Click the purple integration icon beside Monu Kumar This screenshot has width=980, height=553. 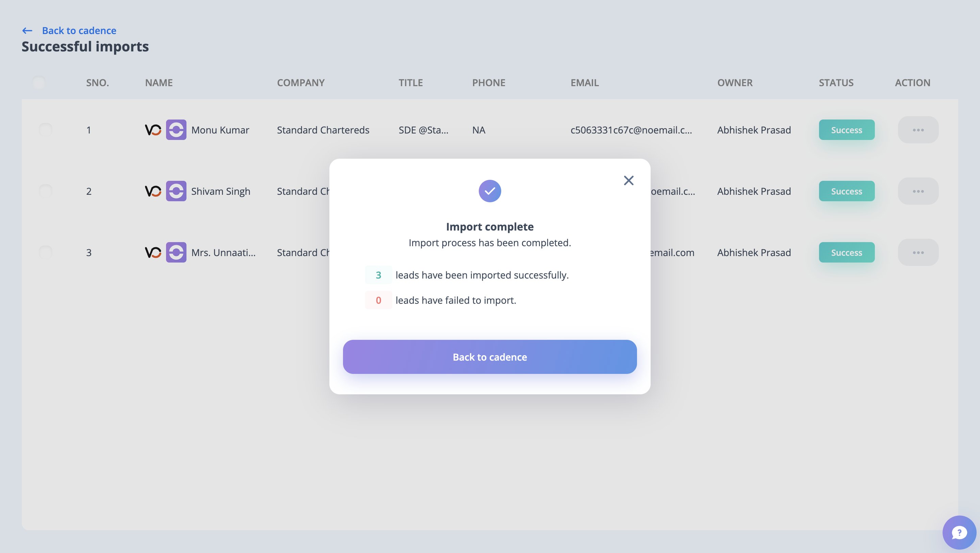click(x=176, y=130)
